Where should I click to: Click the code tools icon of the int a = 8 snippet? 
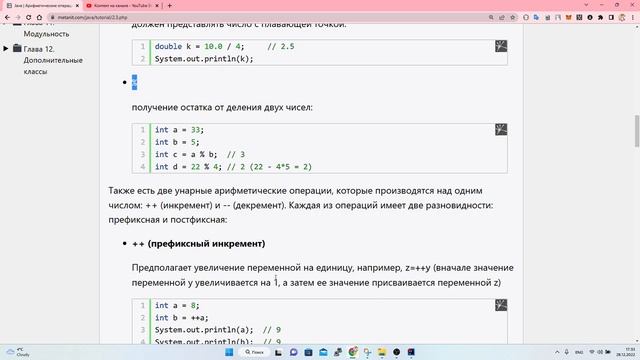[x=501, y=305]
